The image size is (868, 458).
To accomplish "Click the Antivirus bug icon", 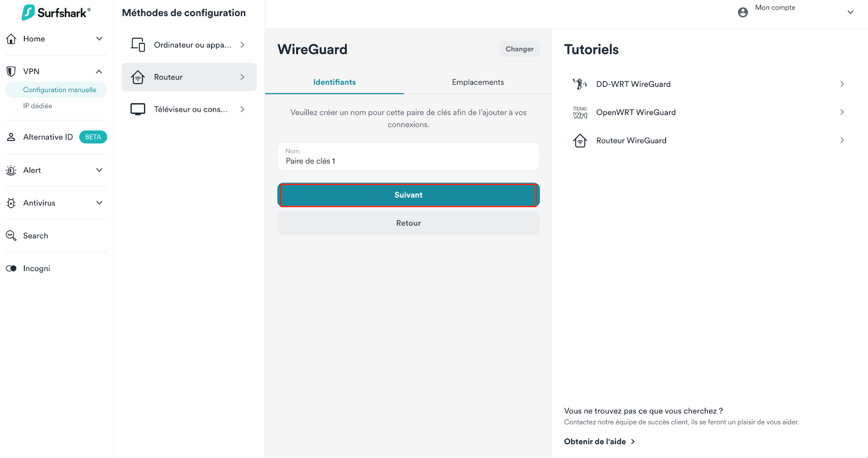I will [x=11, y=203].
